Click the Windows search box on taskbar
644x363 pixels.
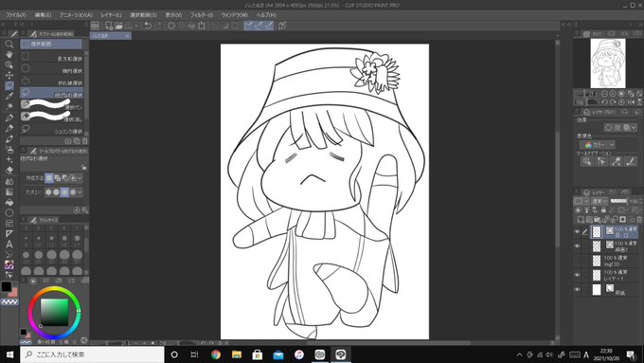(92, 354)
